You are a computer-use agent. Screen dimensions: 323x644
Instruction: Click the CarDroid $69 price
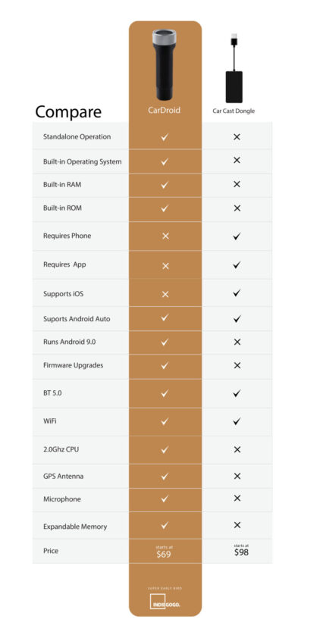[x=164, y=552]
